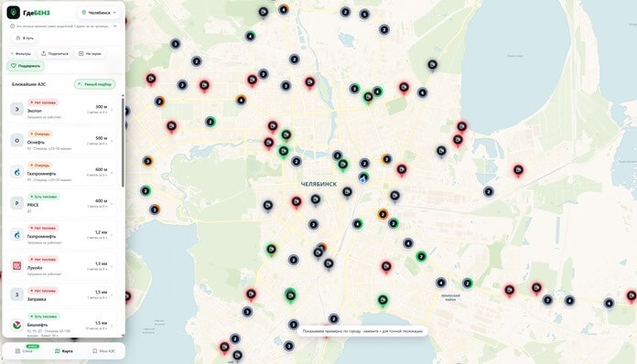Select the Экопол station name
The height and width of the screenshot is (364, 637).
coord(35,111)
